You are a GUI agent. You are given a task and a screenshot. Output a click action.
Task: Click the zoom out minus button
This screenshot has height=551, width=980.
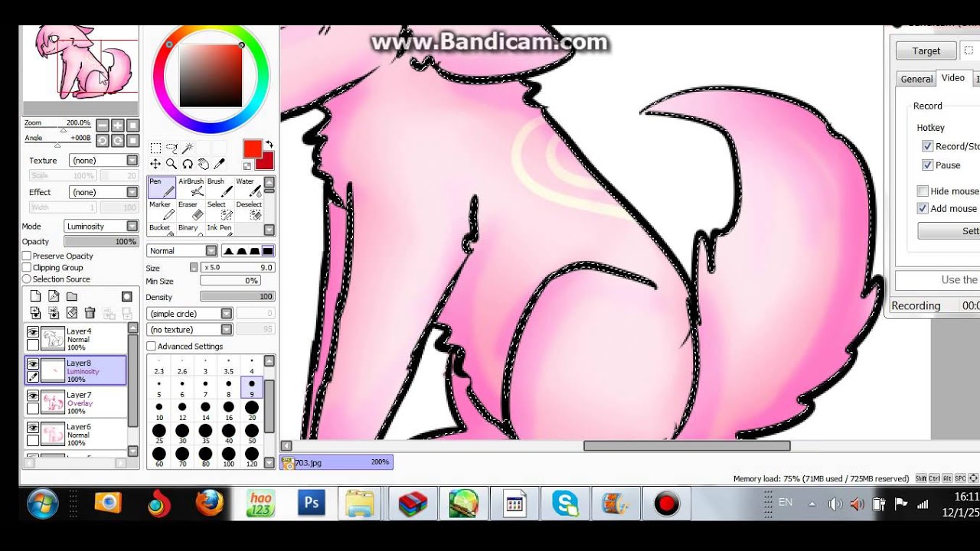[103, 125]
